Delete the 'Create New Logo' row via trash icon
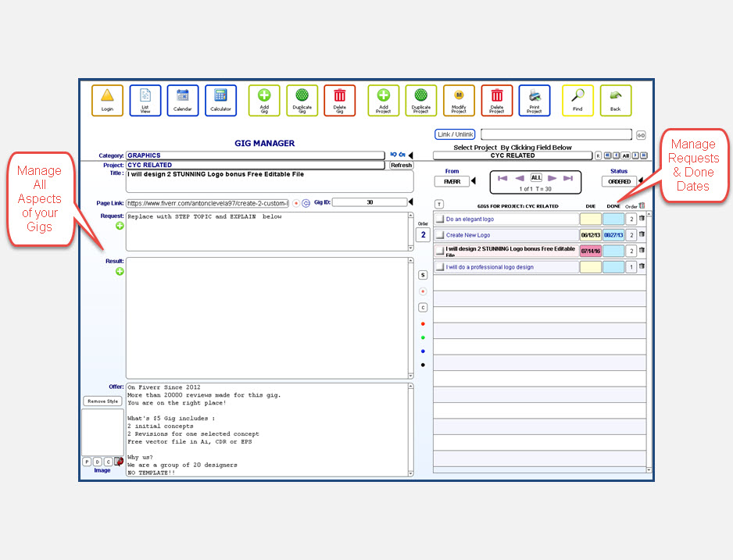Viewport: 733px width, 560px height. (x=642, y=234)
